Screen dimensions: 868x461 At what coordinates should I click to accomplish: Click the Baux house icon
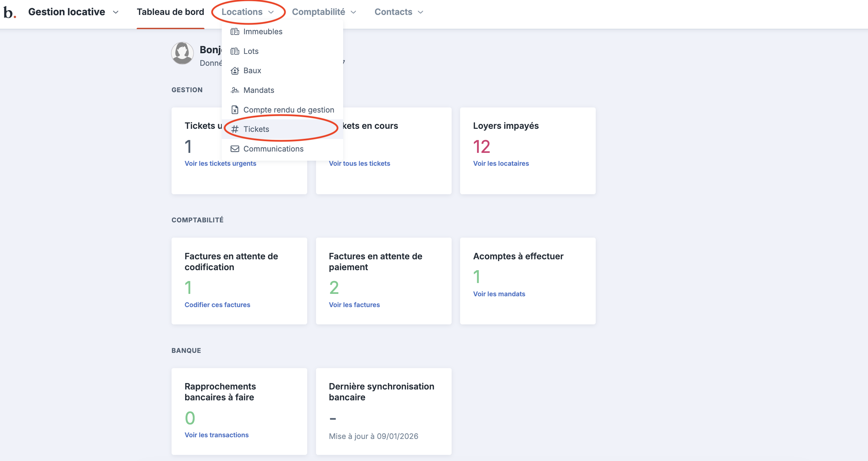pyautogui.click(x=235, y=71)
